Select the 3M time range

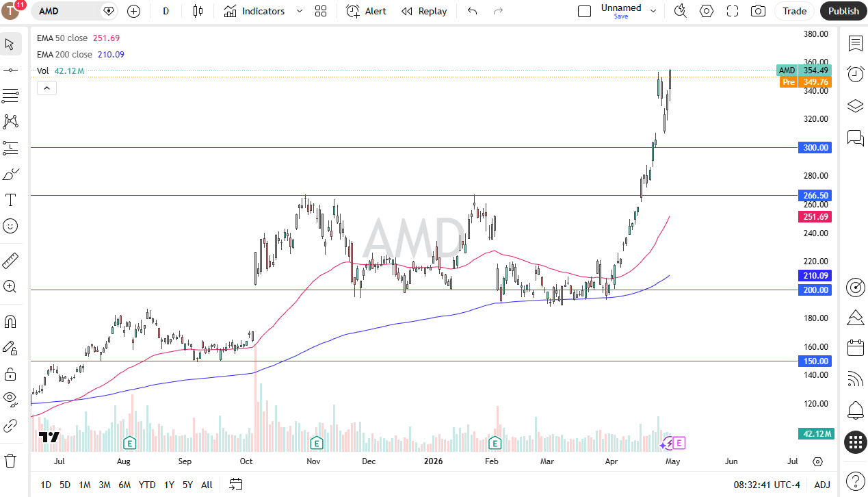click(105, 485)
